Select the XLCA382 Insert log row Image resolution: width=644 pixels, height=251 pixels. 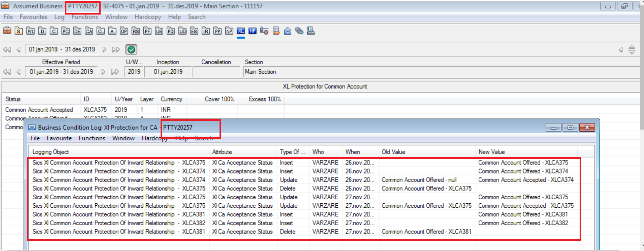coord(119,223)
